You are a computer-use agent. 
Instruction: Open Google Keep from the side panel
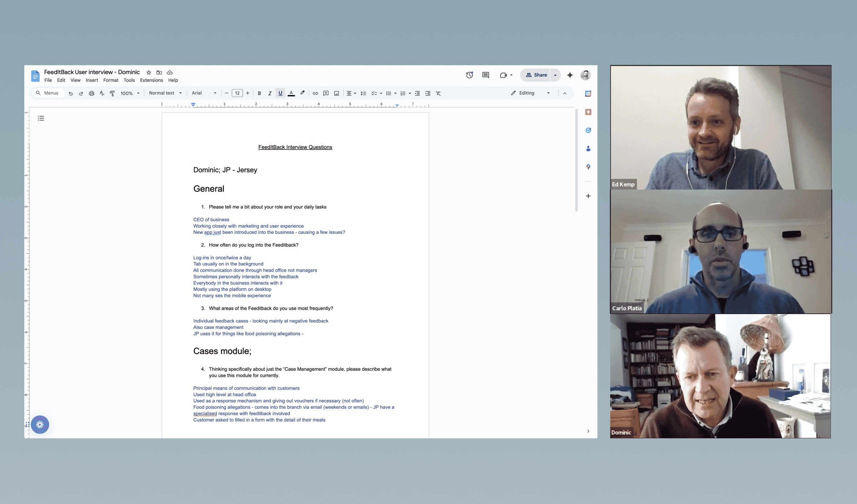coord(588,112)
